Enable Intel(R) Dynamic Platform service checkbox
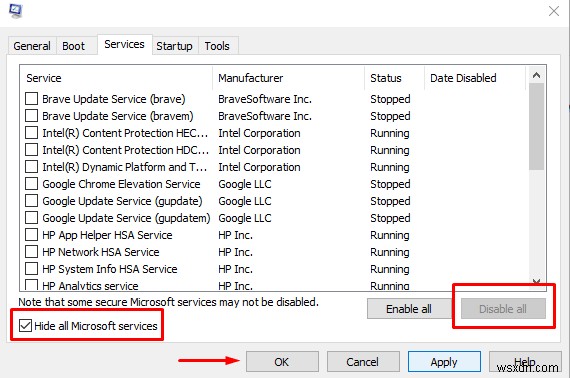The image size is (570, 378). (32, 166)
